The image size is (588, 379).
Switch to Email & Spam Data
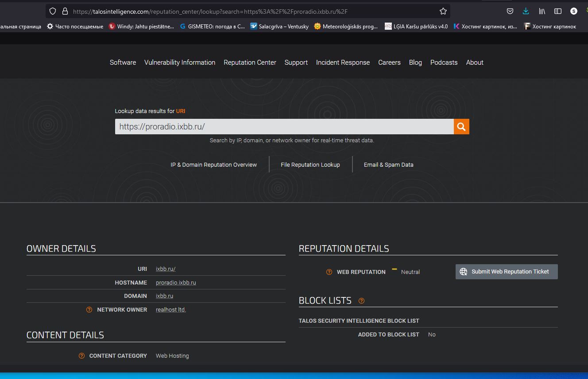coord(388,164)
